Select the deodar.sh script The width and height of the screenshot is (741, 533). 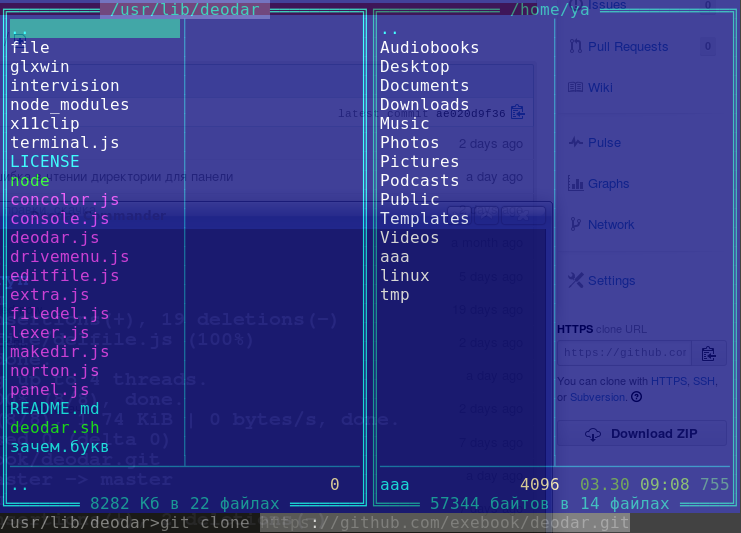55,428
